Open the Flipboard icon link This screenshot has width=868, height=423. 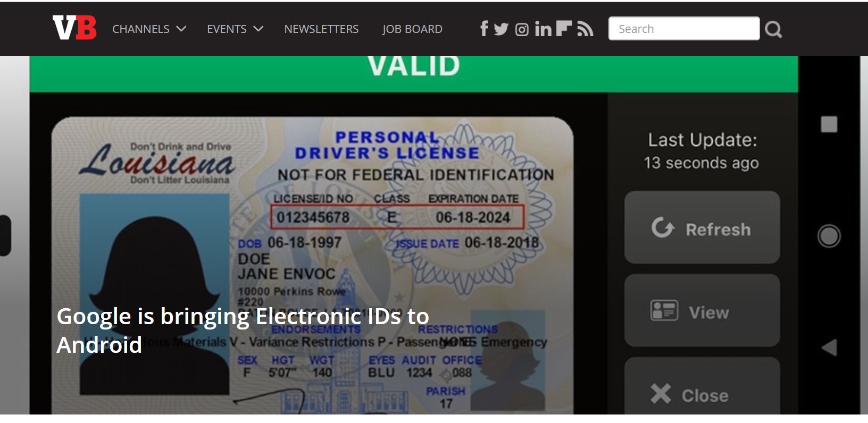point(564,29)
